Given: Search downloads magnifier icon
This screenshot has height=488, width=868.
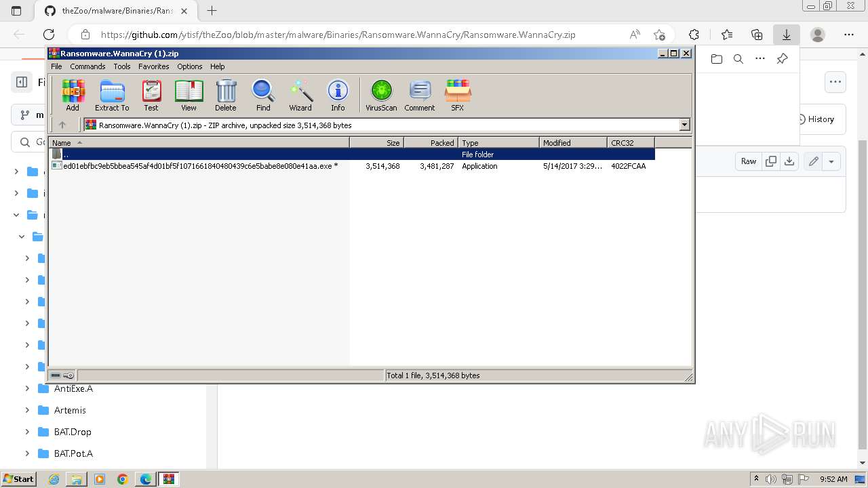Looking at the screenshot, I should (x=738, y=59).
